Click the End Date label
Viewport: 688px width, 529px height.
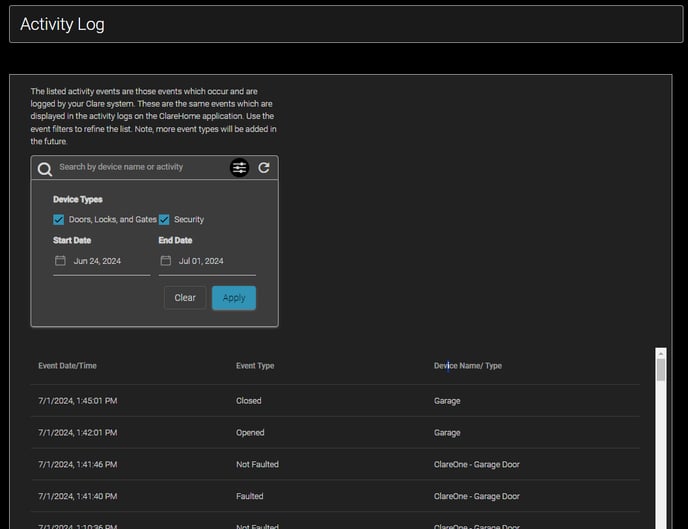point(175,240)
